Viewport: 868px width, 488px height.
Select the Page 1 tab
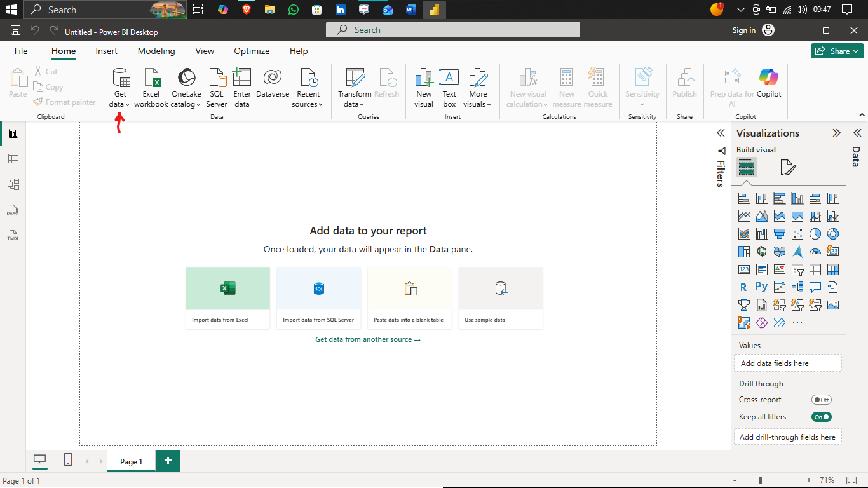(132, 461)
